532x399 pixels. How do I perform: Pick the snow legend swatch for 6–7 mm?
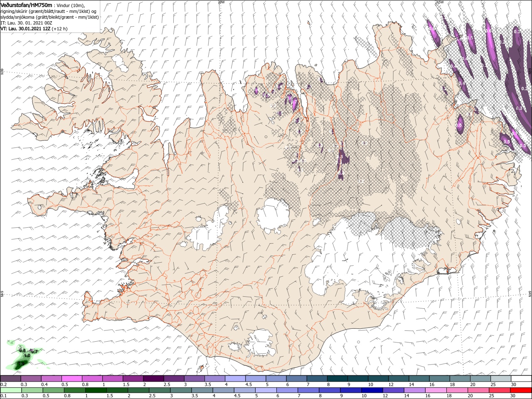(296, 378)
